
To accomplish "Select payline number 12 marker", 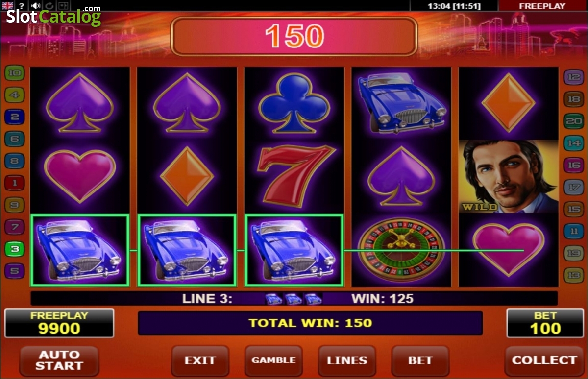I will [x=574, y=77].
